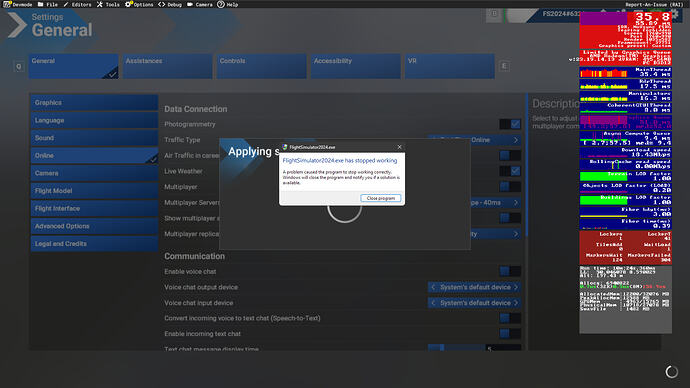
Task: Open the Graphics settings category
Action: (x=94, y=102)
